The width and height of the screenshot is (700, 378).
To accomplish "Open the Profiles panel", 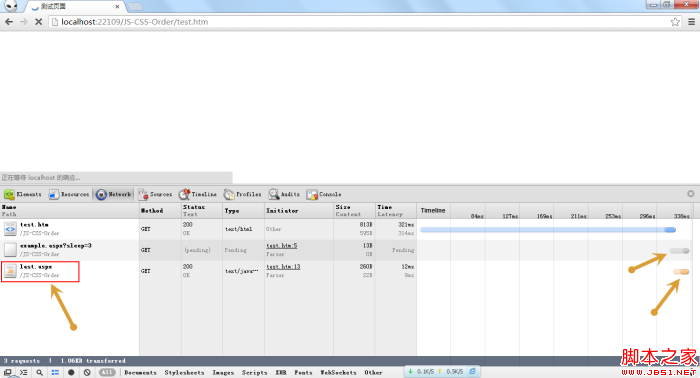I will click(x=242, y=195).
